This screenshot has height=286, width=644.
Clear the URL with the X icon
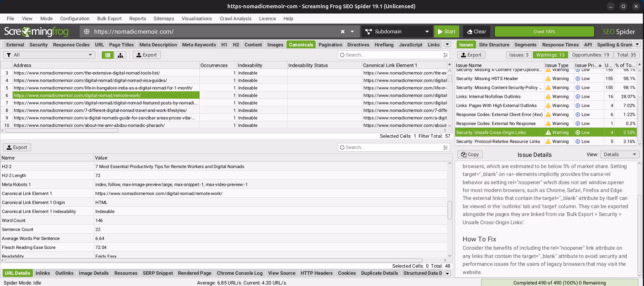[x=343, y=32]
